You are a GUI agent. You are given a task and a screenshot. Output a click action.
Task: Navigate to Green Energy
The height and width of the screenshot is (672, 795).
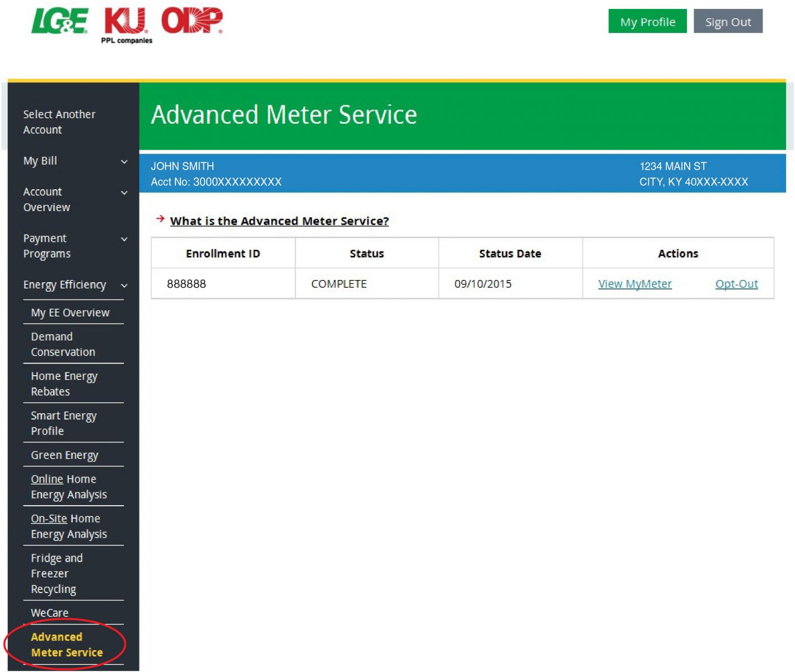click(x=64, y=455)
